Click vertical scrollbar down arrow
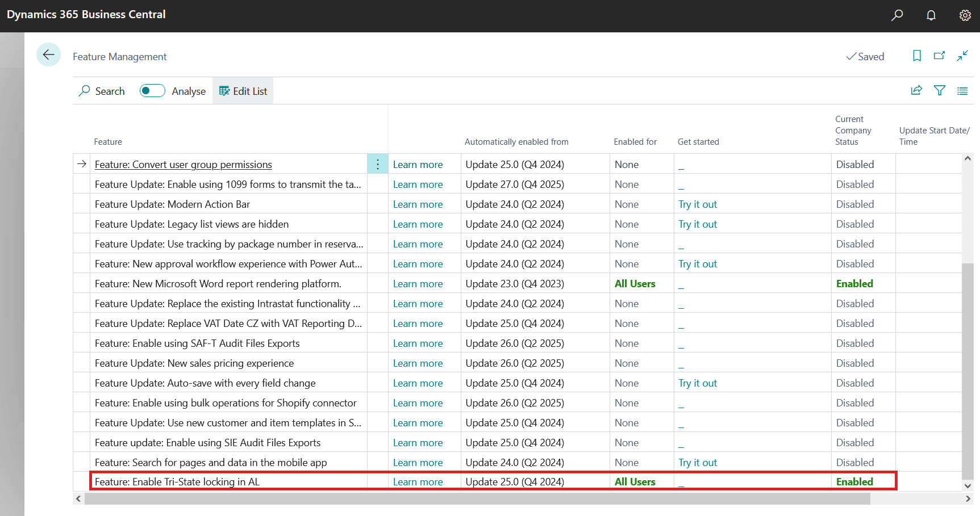The width and height of the screenshot is (980, 516). (x=968, y=485)
